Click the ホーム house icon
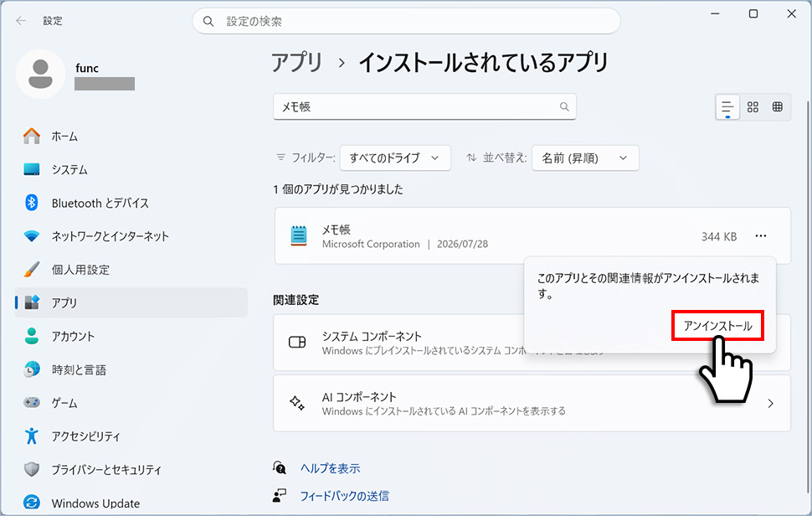Viewport: 812px width, 516px height. pos(32,137)
